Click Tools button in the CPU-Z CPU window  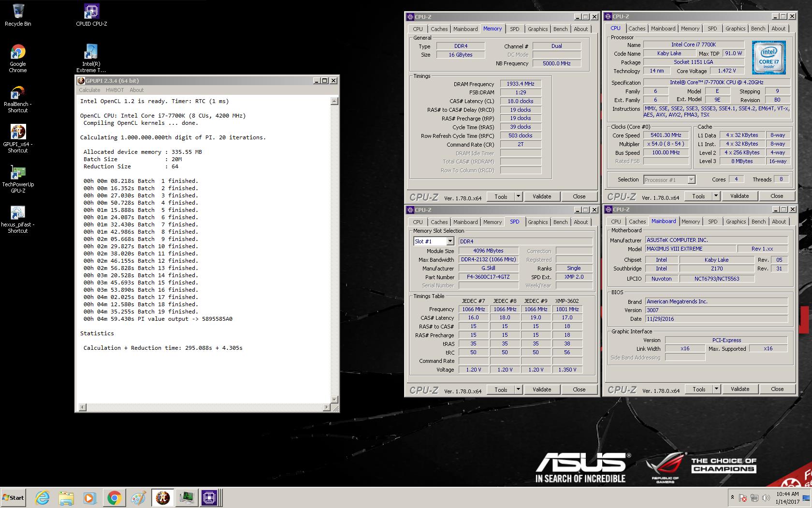point(698,196)
